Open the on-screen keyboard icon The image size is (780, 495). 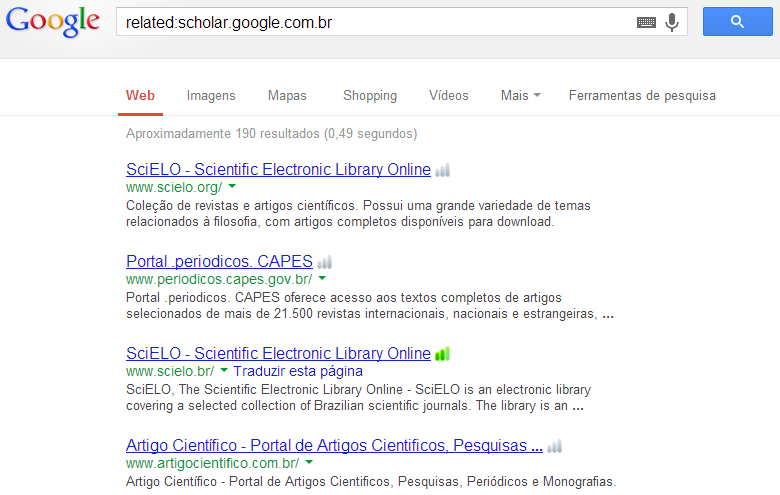point(646,22)
